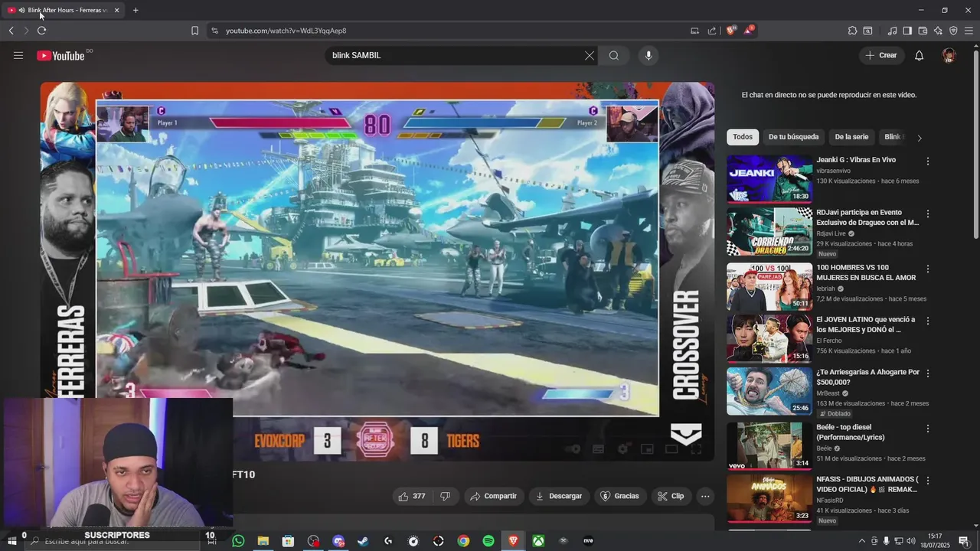Click the Crear button
The height and width of the screenshot is (551, 980).
[881, 55]
